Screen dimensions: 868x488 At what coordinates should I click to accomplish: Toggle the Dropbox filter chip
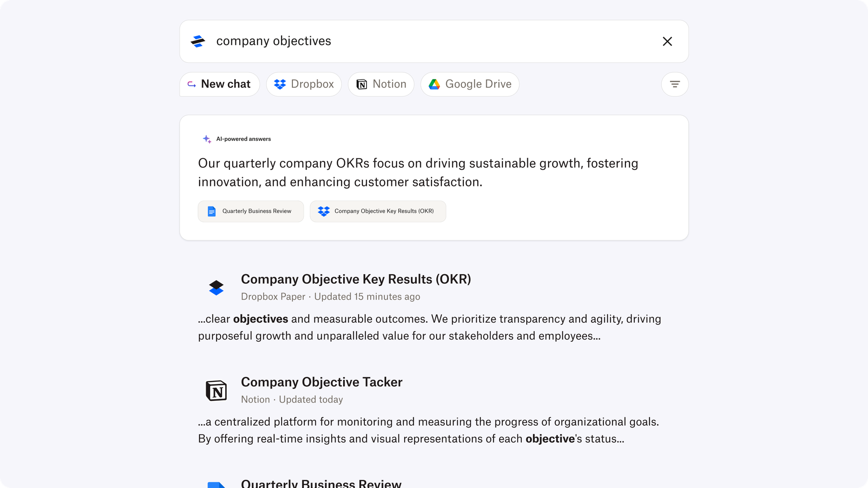[304, 84]
